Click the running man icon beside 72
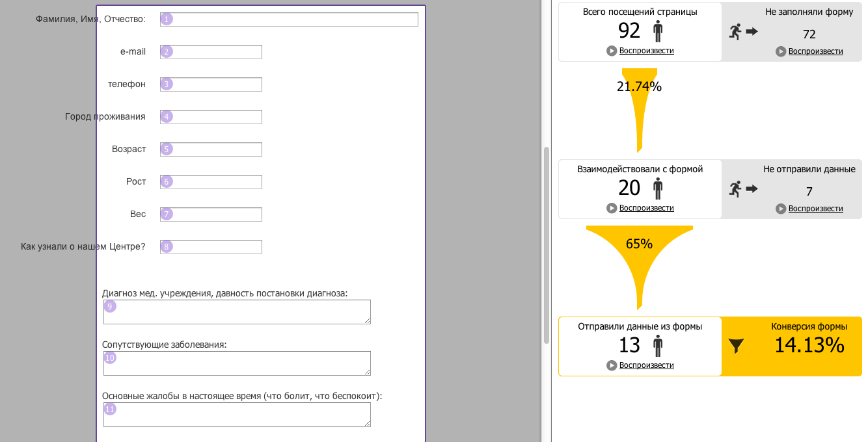This screenshot has height=442, width=868. click(735, 31)
